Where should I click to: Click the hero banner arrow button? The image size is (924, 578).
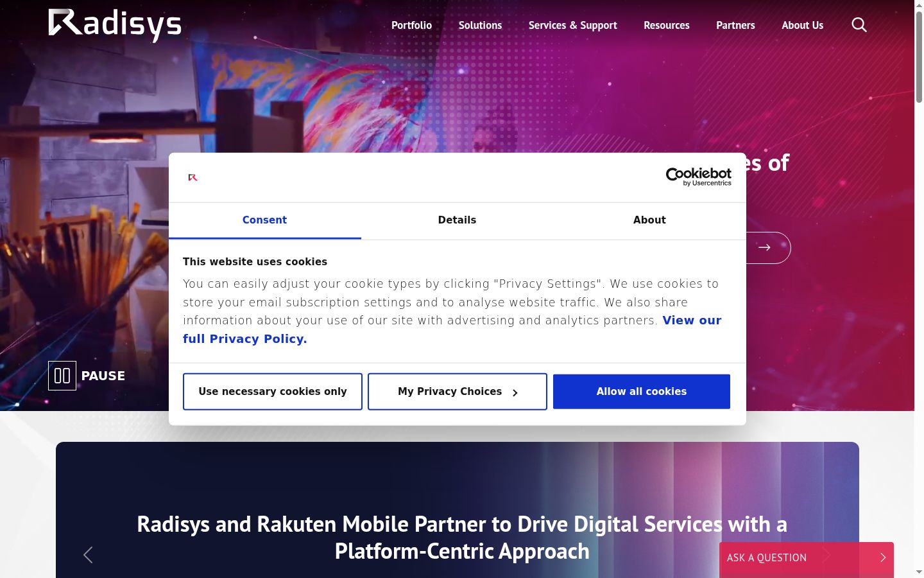764,248
